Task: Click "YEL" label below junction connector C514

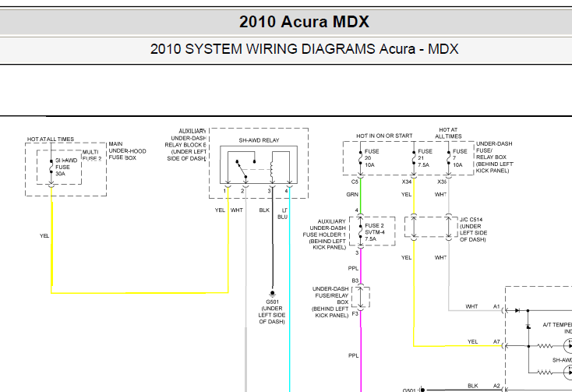Action: click(x=406, y=257)
